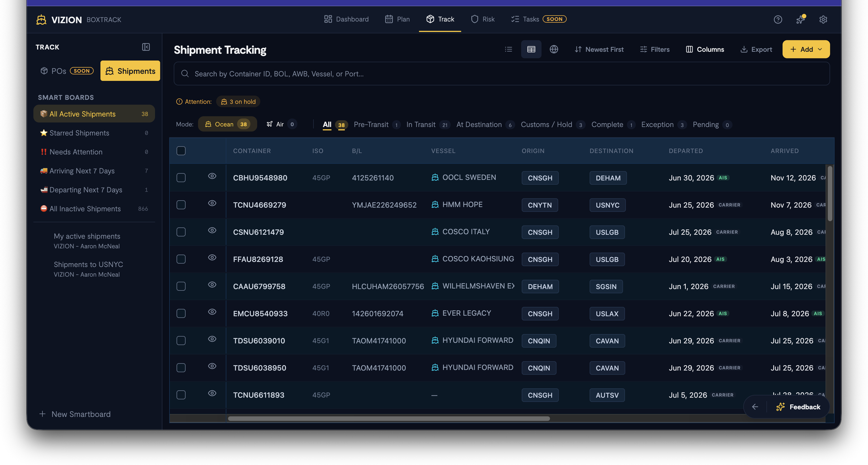Open the Departing Next 7 Days board
Viewport: 868px width, 465px height.
[94, 190]
